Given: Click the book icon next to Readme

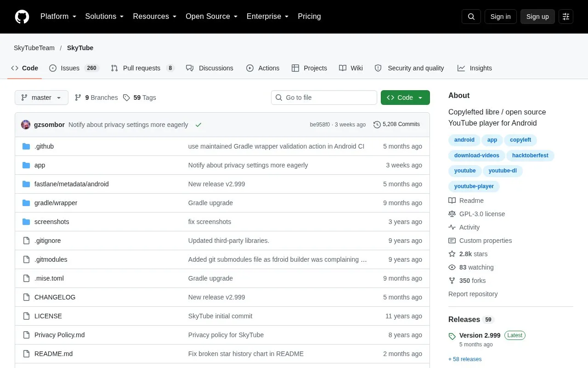Looking at the screenshot, I should (x=452, y=201).
